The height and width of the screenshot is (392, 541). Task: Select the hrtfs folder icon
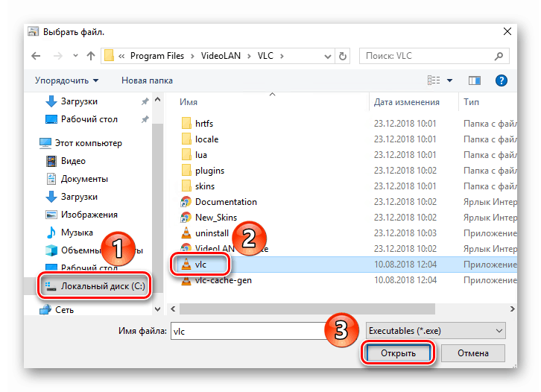[186, 123]
